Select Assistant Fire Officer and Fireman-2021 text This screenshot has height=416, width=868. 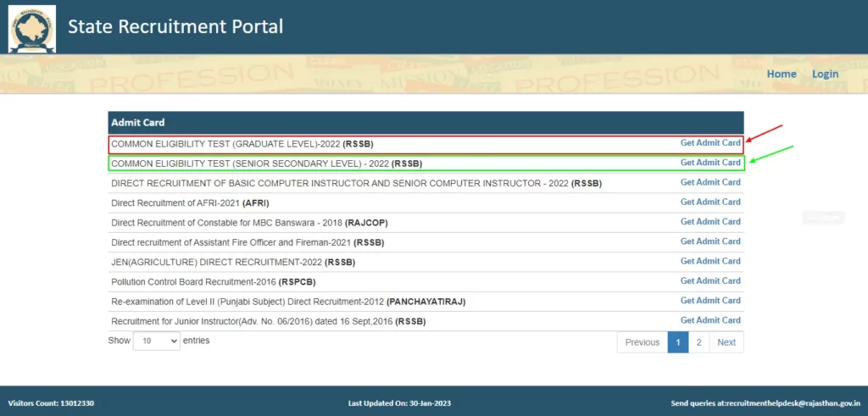(x=248, y=243)
